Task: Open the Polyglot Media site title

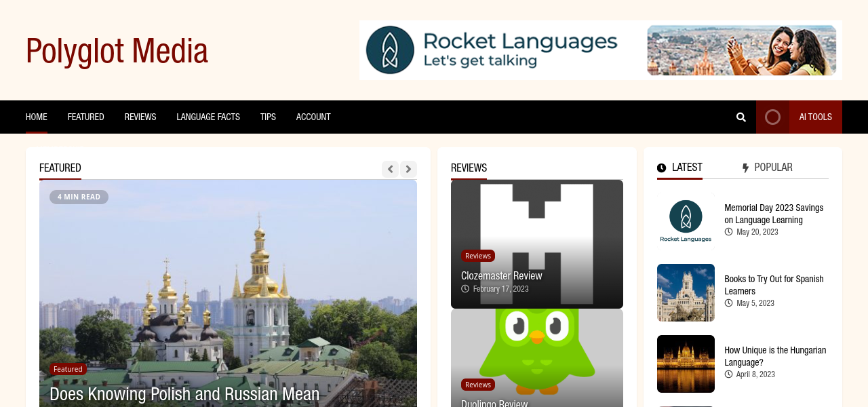Action: tap(117, 51)
